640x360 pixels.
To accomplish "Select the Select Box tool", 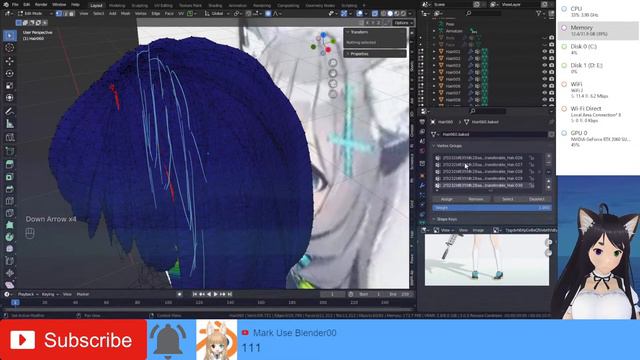I will click(x=10, y=36).
